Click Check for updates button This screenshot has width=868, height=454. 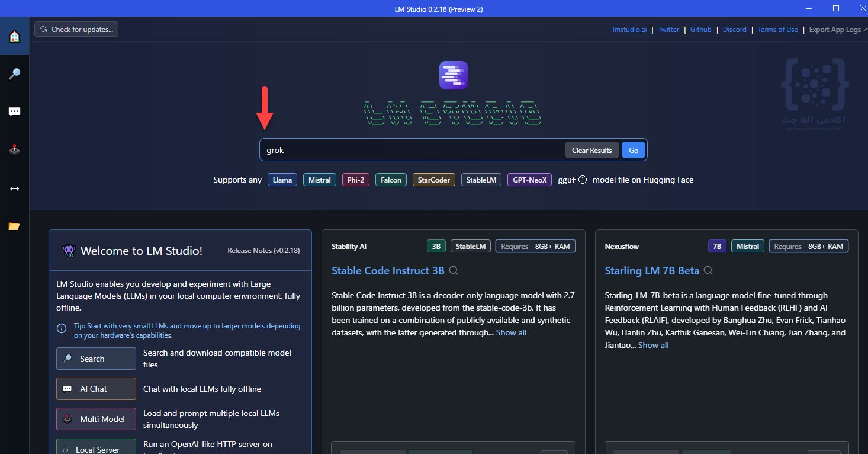pos(76,29)
